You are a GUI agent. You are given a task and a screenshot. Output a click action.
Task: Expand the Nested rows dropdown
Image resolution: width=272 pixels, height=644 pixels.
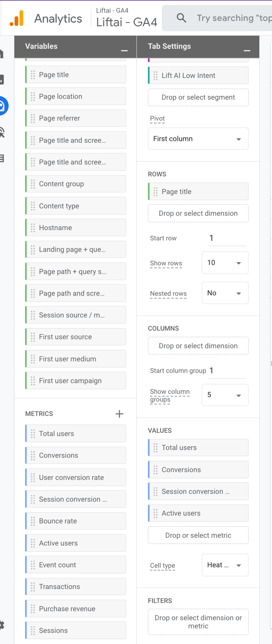pos(225,293)
